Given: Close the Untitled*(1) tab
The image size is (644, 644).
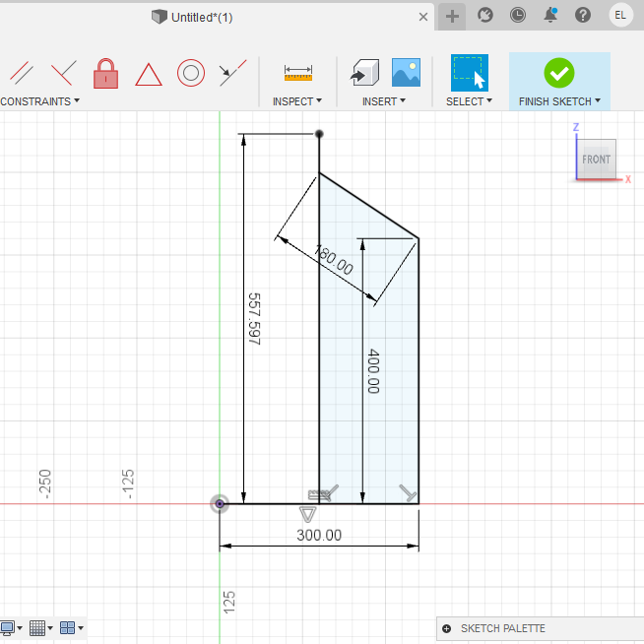Looking at the screenshot, I should point(423,17).
